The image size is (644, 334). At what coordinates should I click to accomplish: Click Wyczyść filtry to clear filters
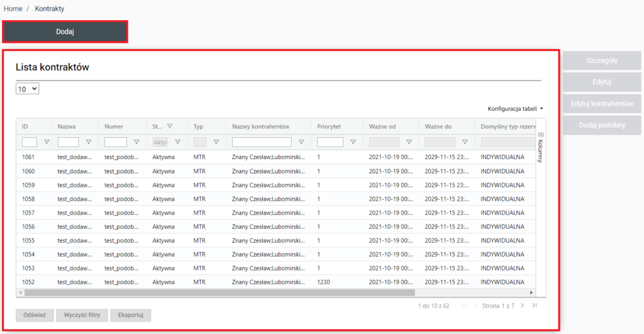point(82,315)
